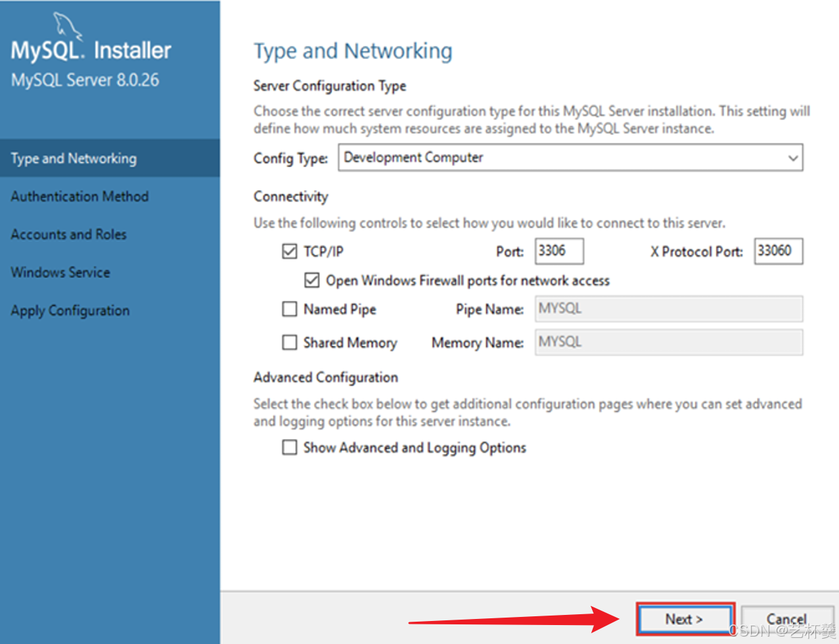The image size is (839, 644).
Task: Click the Cancel button
Action: tap(787, 619)
